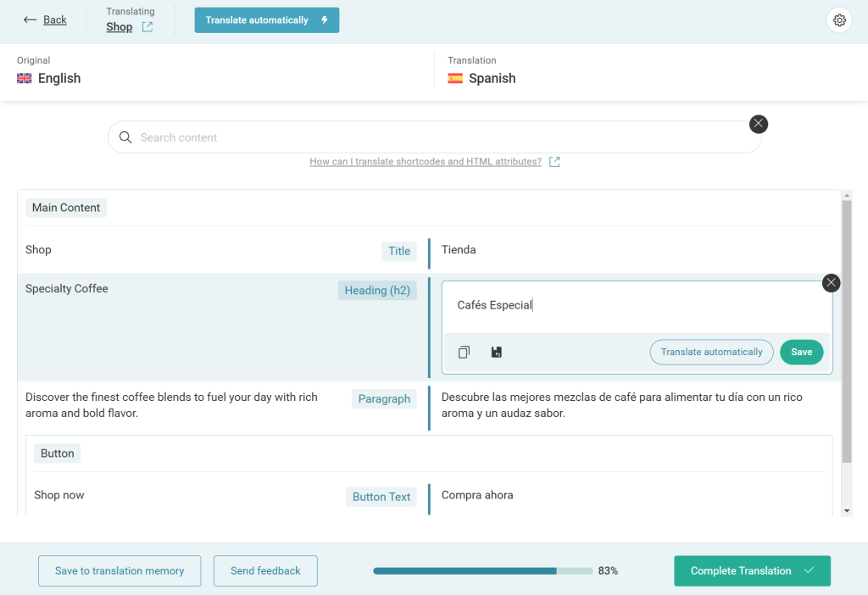Click the search magnifier icon
Image resolution: width=868 pixels, height=595 pixels.
pos(125,136)
